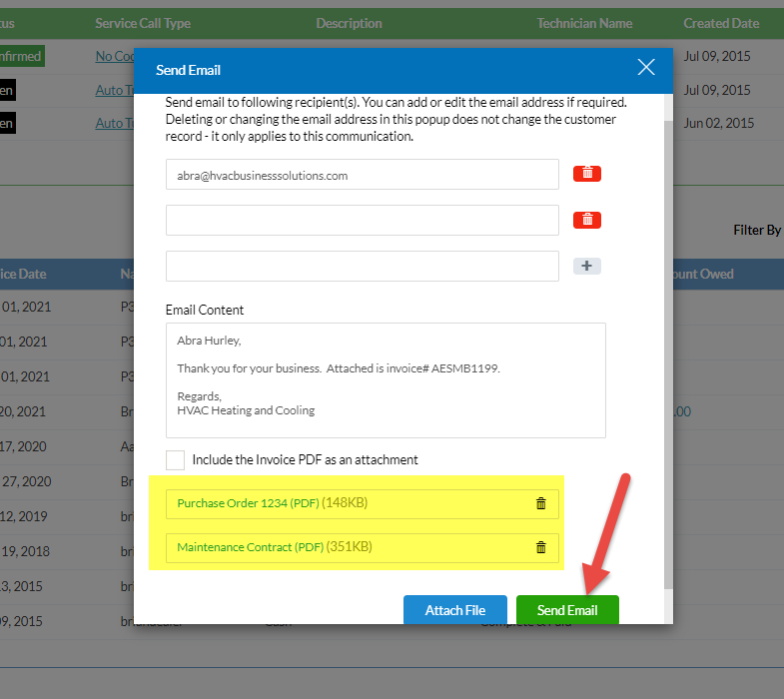The width and height of the screenshot is (784, 699).
Task: Open the Purchase Order 1234 (PDF) link
Action: [249, 503]
